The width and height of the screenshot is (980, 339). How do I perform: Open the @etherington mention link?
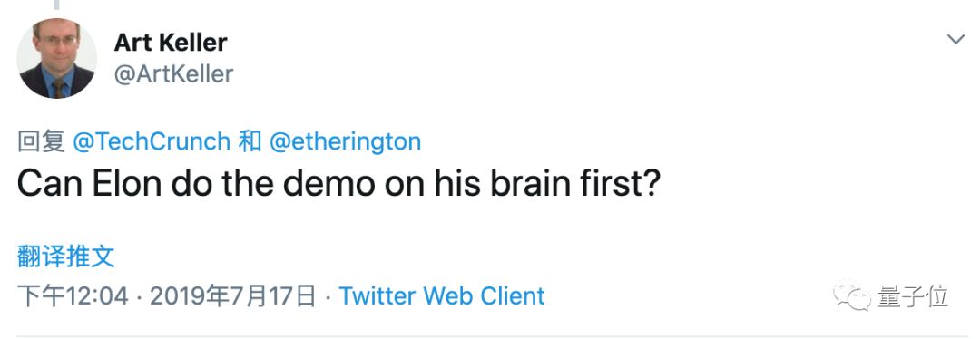(345, 141)
